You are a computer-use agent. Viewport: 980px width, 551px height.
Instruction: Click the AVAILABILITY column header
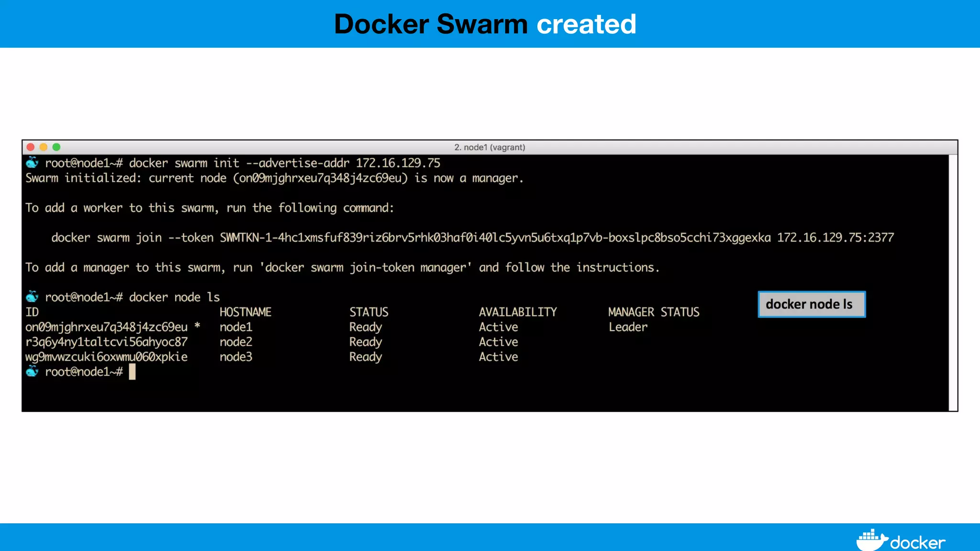click(x=518, y=312)
